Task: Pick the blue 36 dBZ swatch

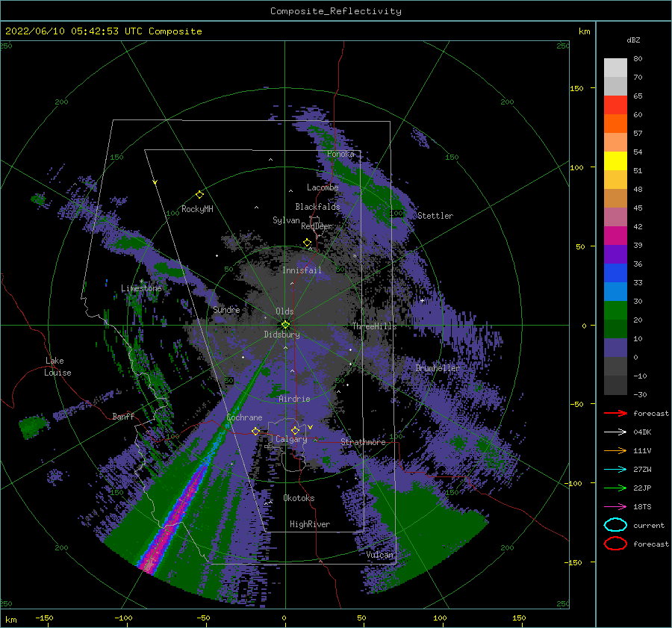Action: [615, 273]
